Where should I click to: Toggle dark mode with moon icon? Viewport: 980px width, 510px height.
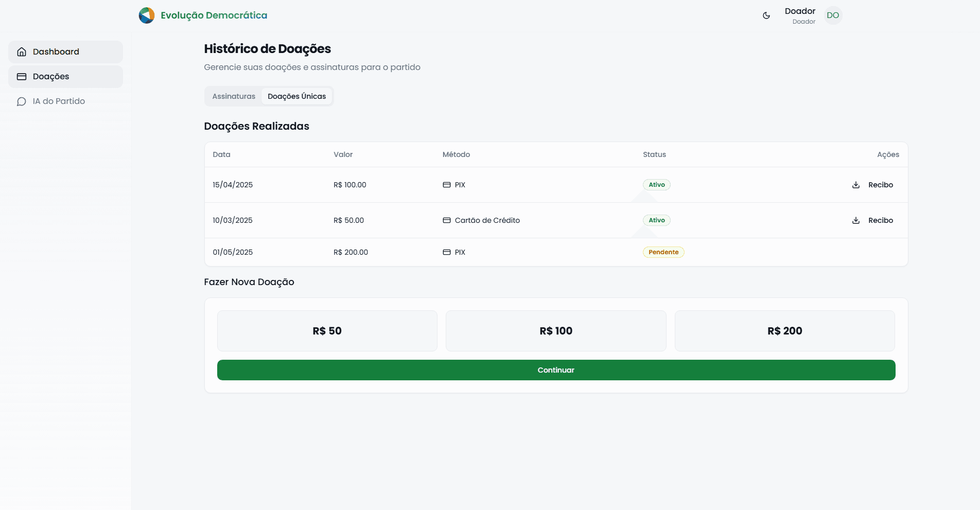coord(766,15)
